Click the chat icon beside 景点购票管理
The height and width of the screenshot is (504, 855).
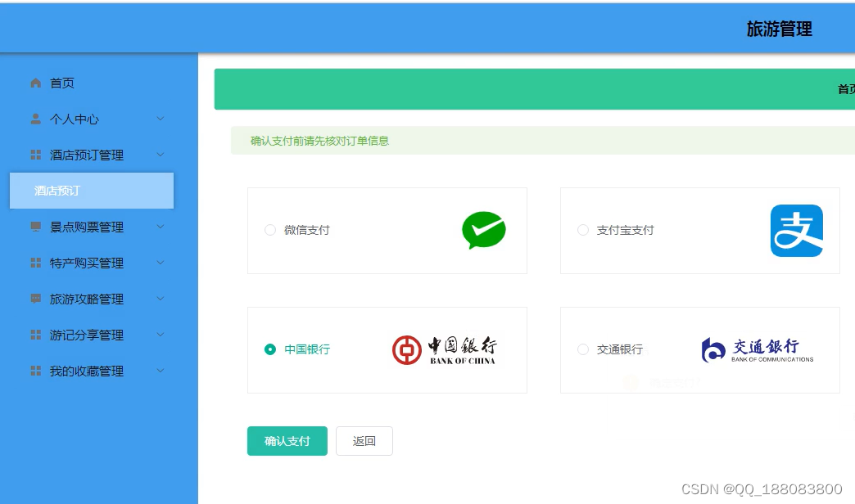35,227
